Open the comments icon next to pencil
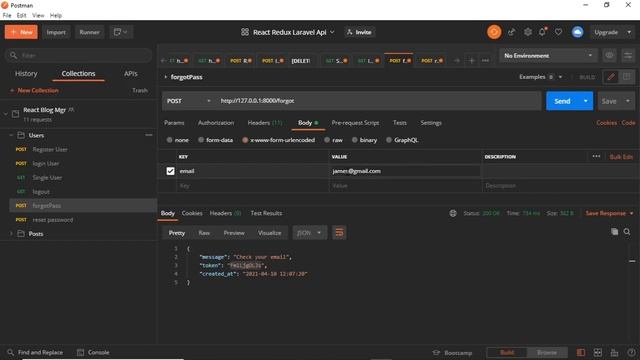The image size is (640, 360). tap(626, 77)
